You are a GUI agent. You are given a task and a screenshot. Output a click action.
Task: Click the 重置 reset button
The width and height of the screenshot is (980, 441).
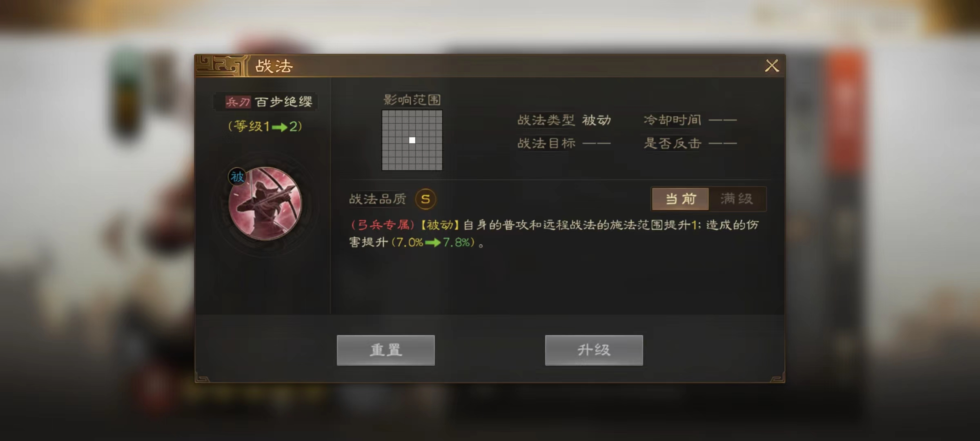[x=385, y=350]
